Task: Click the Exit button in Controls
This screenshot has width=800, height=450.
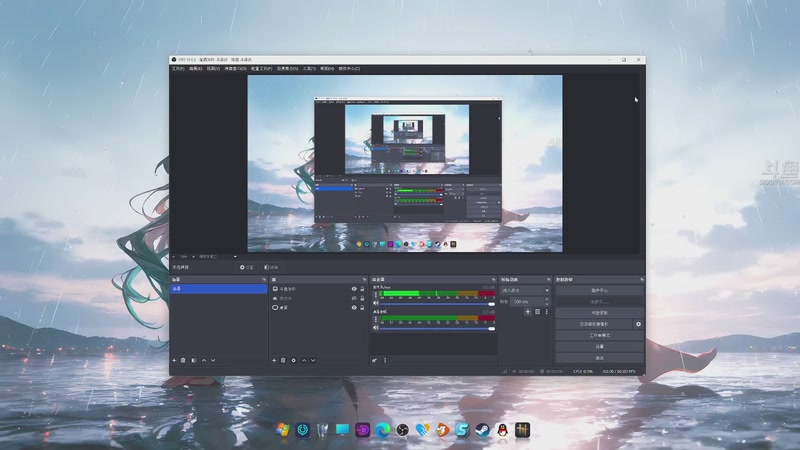Action: point(599,358)
